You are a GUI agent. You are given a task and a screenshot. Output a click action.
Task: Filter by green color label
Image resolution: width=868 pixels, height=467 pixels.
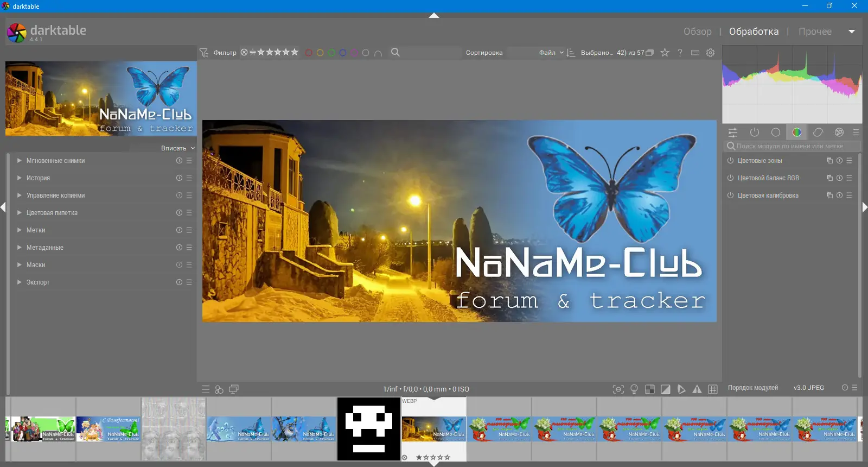331,53
